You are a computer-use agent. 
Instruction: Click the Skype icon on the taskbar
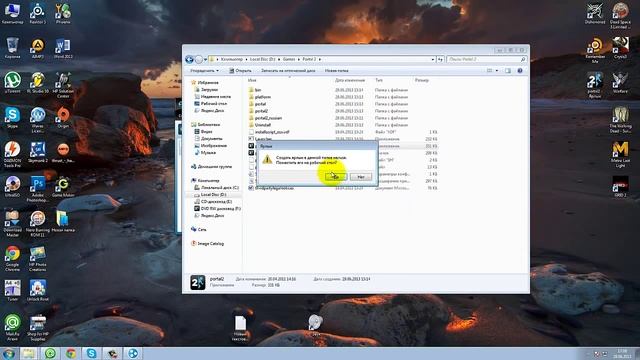click(x=91, y=353)
